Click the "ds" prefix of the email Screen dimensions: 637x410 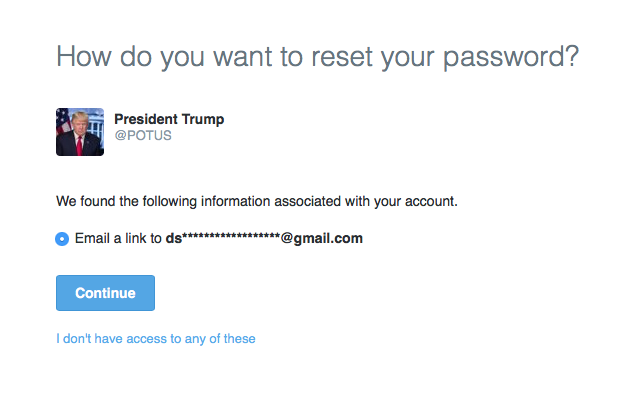pos(172,238)
